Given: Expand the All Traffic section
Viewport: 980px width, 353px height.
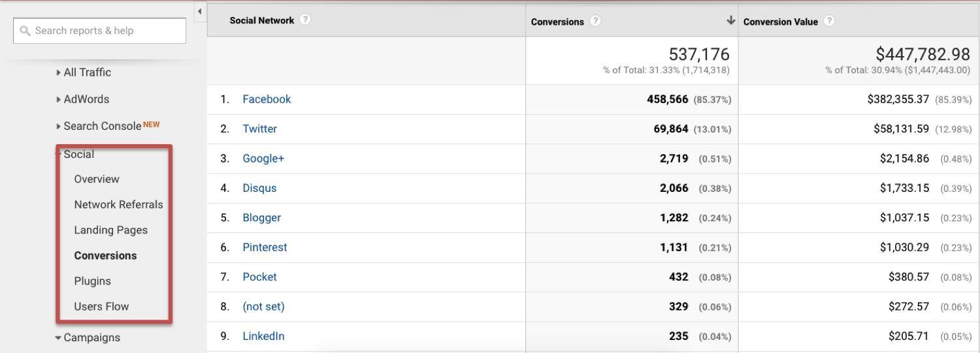Looking at the screenshot, I should [84, 72].
